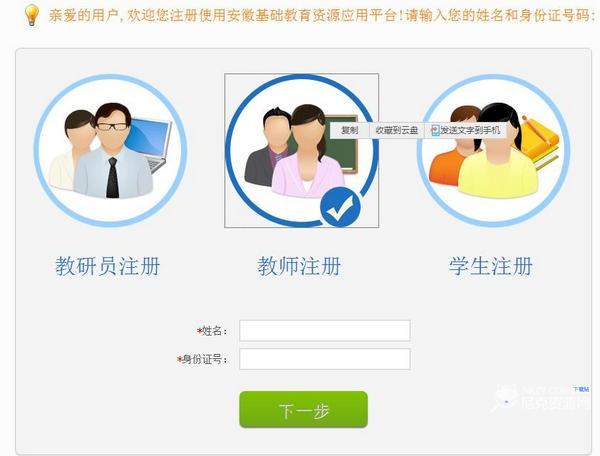
Task: Select the 教研员 registration avatar icon
Action: click(x=111, y=150)
